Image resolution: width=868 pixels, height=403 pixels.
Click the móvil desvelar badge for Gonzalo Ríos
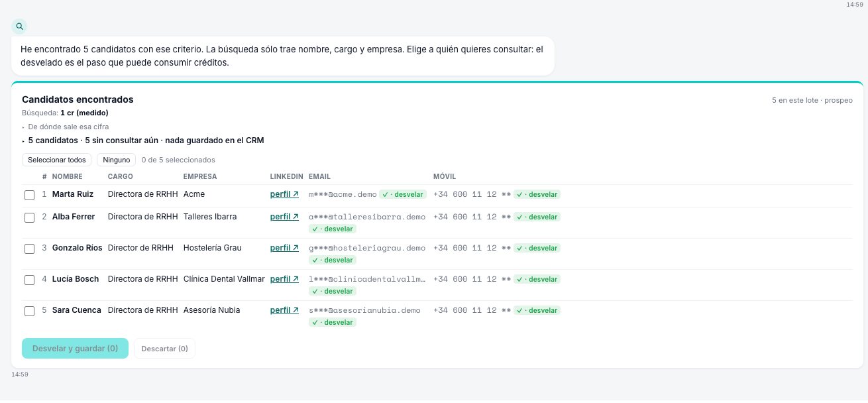(x=537, y=249)
